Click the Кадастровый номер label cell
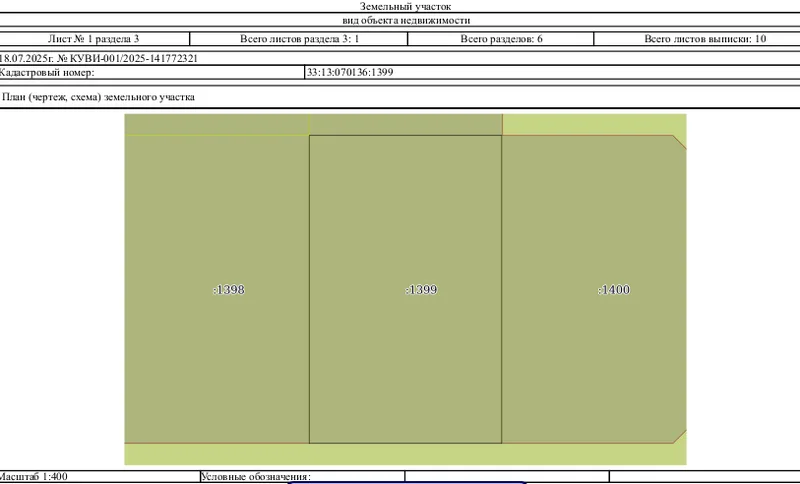Viewport: 800px width, 484px height. pyautogui.click(x=152, y=72)
